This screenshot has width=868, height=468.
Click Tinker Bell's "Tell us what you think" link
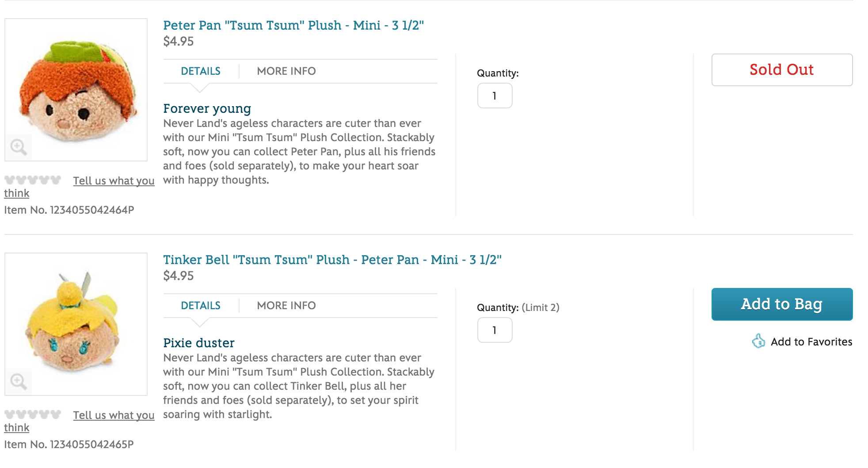(113, 415)
